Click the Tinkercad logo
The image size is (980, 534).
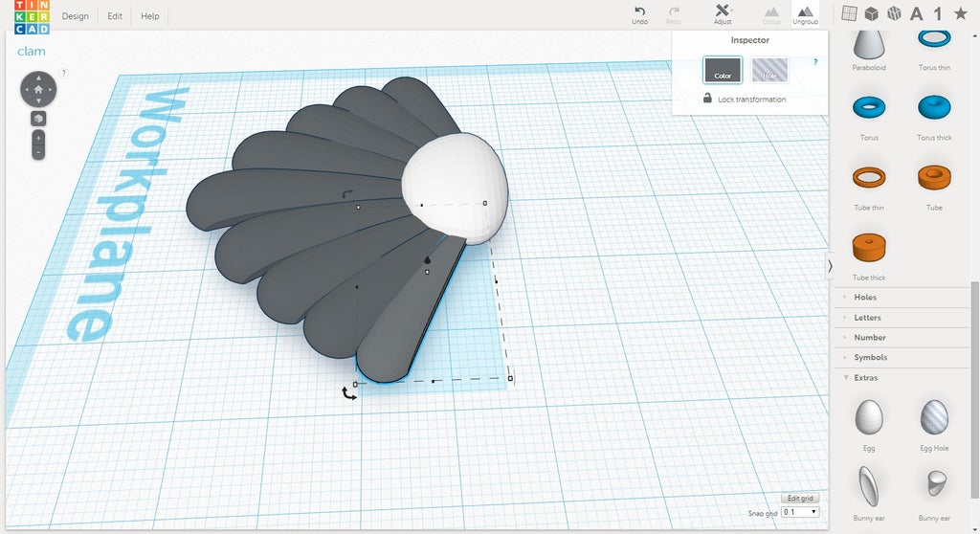coord(32,17)
